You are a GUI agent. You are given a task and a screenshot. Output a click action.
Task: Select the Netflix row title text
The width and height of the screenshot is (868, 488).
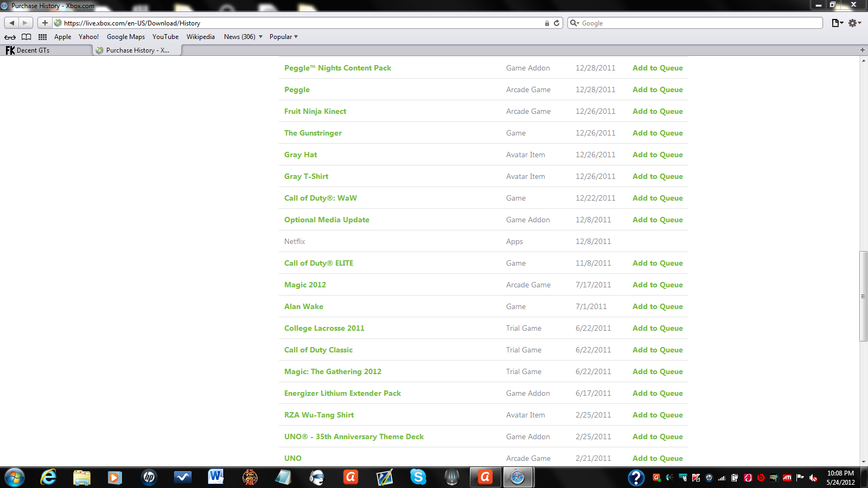pyautogui.click(x=295, y=241)
